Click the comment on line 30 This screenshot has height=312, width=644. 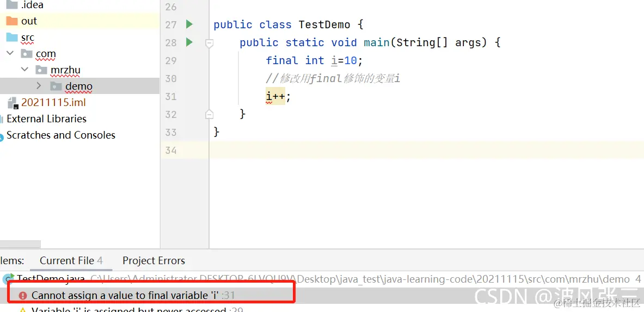pos(333,78)
